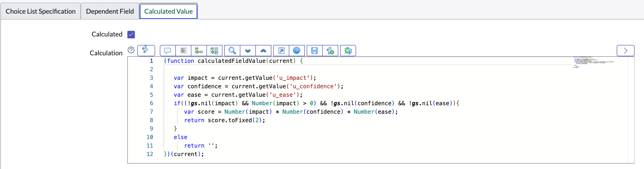The width and height of the screenshot is (644, 169).
Task: Click the toggle comment toolbar icon
Action: tap(168, 51)
